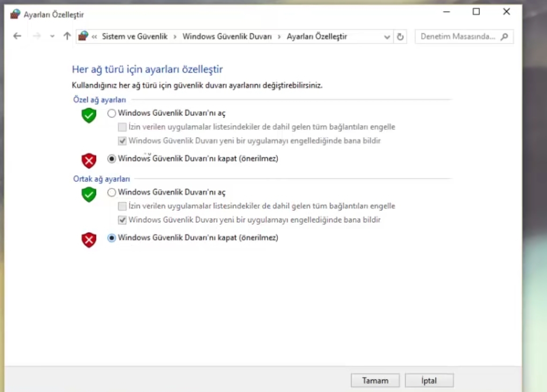Go back with the left arrow
This screenshot has width=547, height=392.
pyautogui.click(x=17, y=36)
